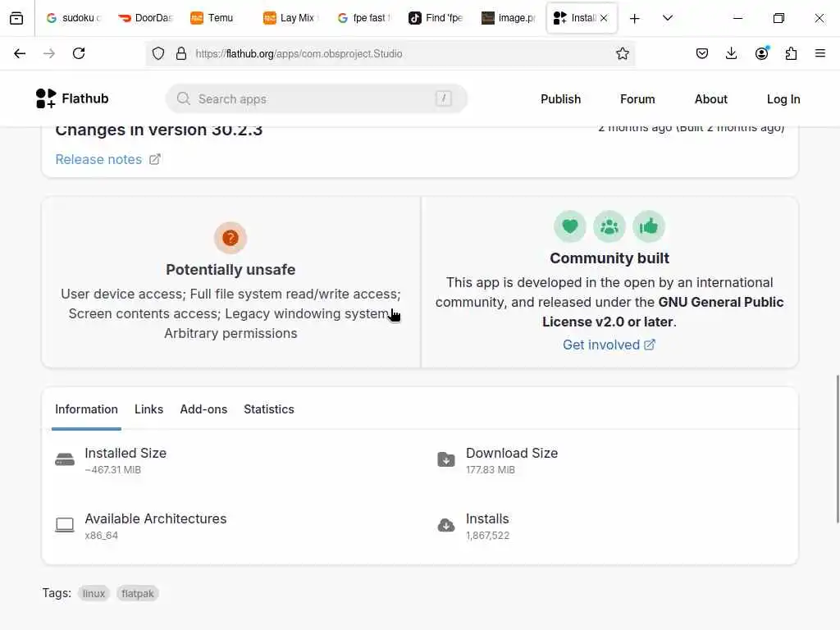List all tabs with the chevron

668,18
